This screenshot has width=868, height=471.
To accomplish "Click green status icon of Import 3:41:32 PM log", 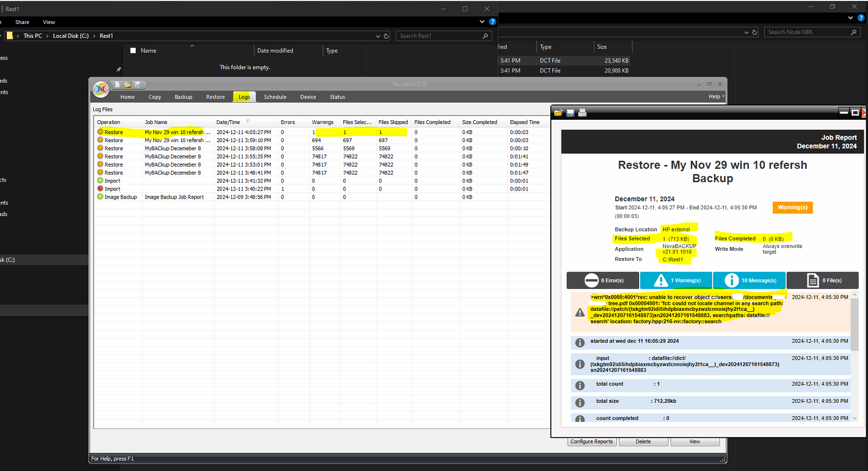I will [100, 180].
